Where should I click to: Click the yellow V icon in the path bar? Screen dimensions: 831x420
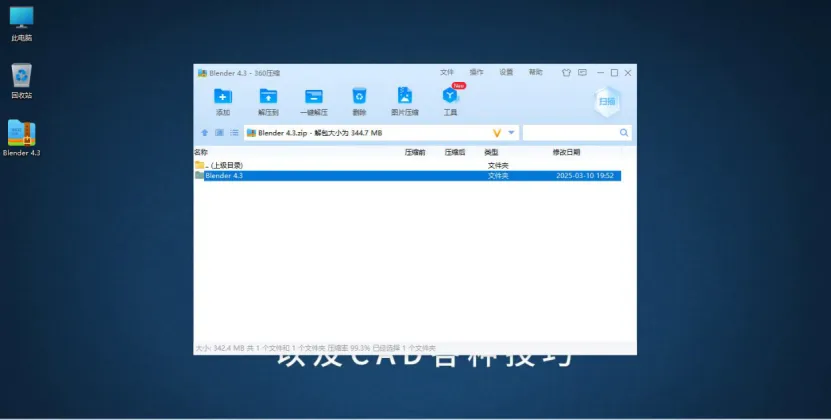(x=497, y=133)
